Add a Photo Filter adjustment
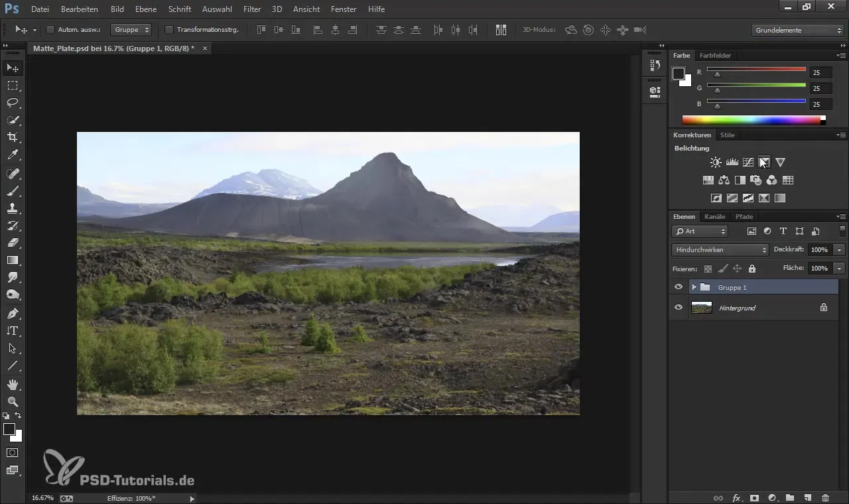The image size is (849, 504). coord(756,180)
